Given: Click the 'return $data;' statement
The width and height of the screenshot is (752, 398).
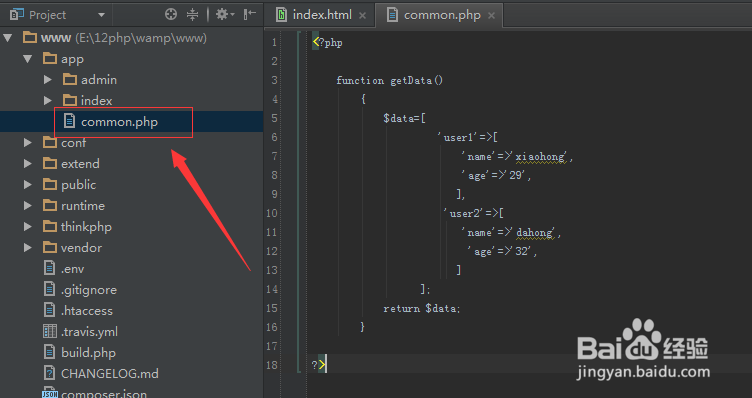Looking at the screenshot, I should [422, 308].
